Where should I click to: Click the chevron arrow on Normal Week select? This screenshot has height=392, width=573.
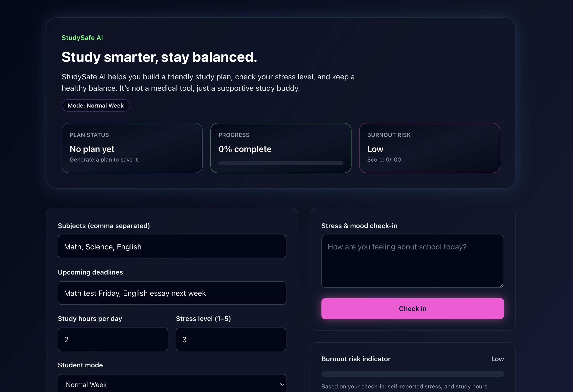(282, 384)
